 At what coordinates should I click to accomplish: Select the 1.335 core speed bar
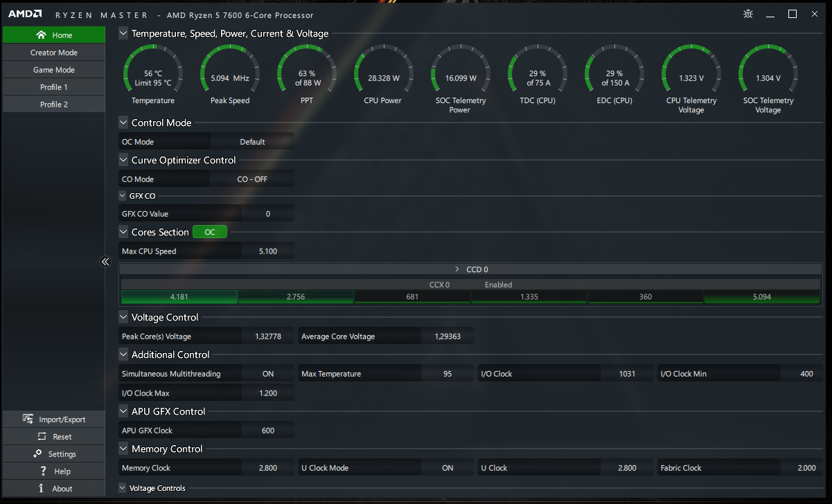point(529,297)
